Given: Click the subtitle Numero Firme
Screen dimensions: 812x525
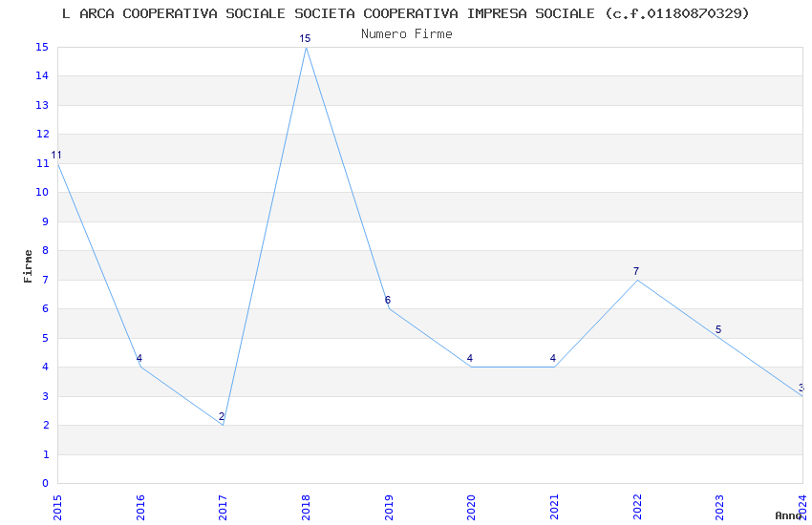Looking at the screenshot, I should [x=407, y=34].
